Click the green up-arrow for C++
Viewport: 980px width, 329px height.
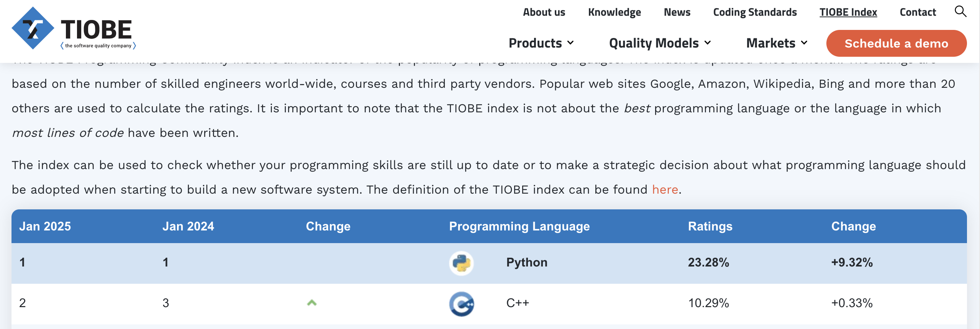(312, 303)
